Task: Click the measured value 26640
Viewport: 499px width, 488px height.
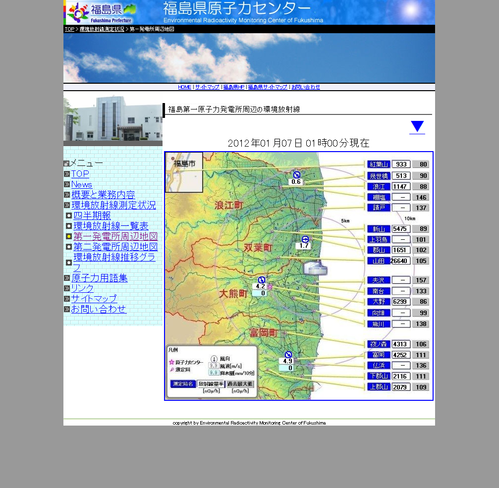Action: [400, 261]
